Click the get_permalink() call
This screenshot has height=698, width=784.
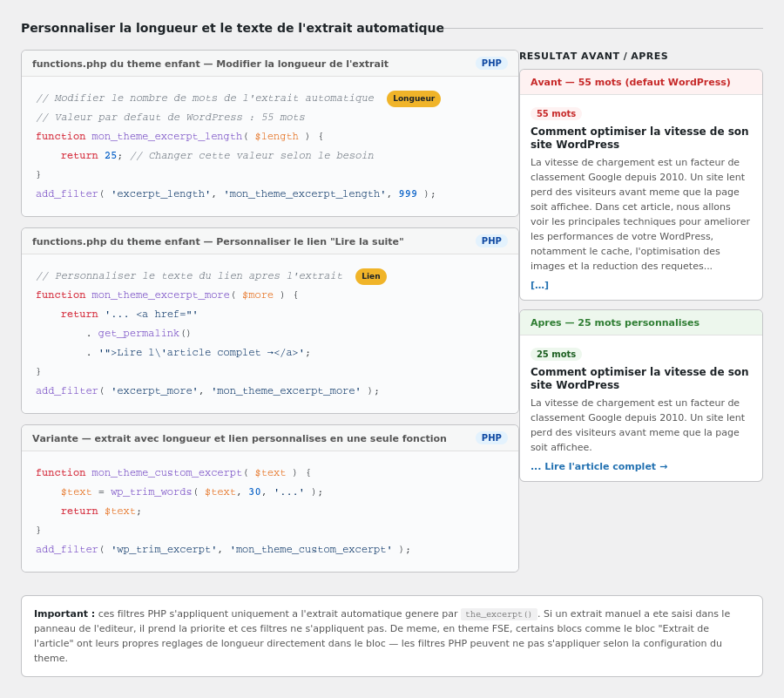pos(145,334)
